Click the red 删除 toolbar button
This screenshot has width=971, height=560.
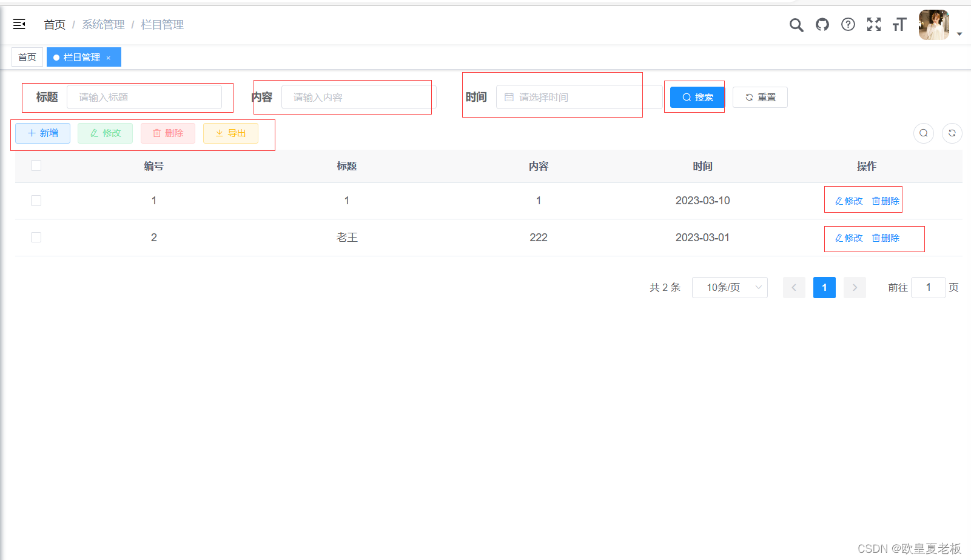pyautogui.click(x=168, y=133)
